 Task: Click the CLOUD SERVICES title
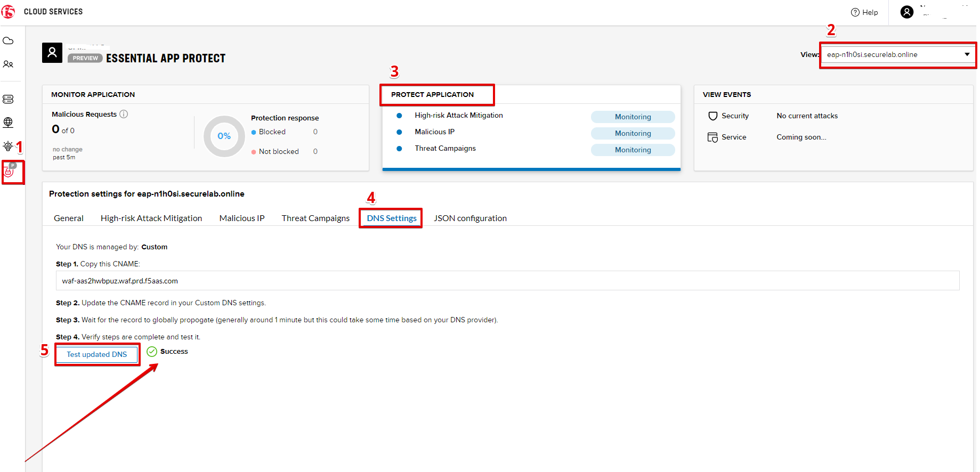pos(53,12)
